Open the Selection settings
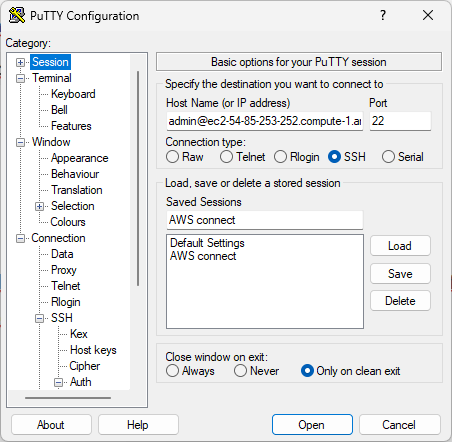The image size is (452, 442). point(72,206)
